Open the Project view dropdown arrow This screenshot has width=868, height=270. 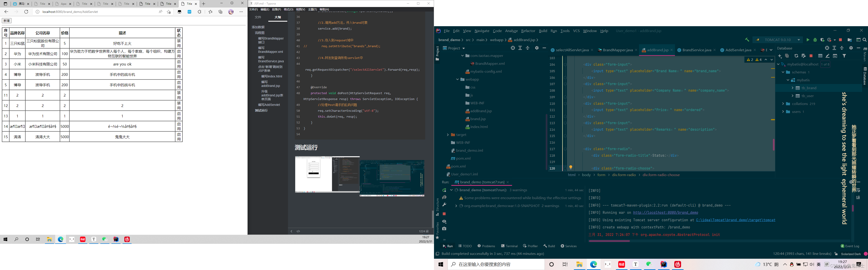pos(464,49)
